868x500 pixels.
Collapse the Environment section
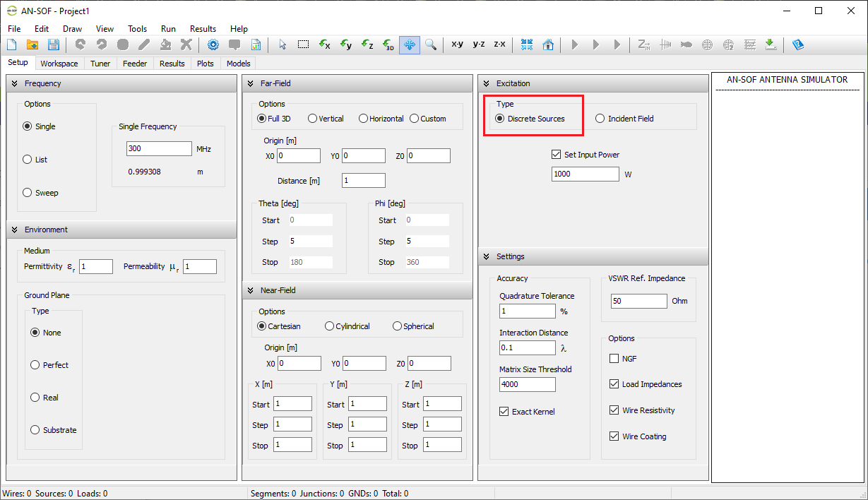pos(14,230)
